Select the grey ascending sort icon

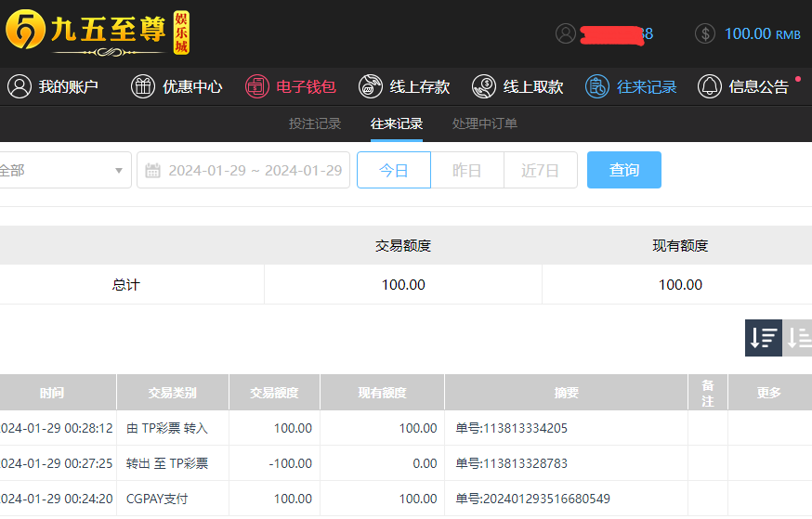(797, 338)
